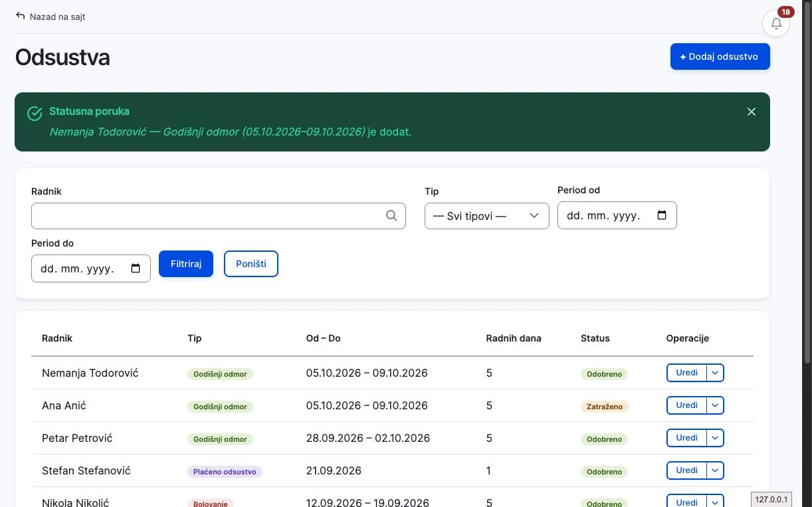Click Odobreno badge in Nemanja Todorović row
The width and height of the screenshot is (812, 507).
pos(604,374)
